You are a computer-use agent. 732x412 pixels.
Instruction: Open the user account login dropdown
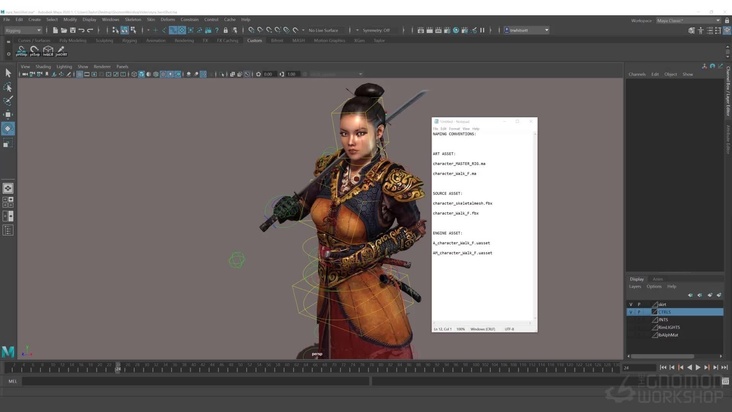tap(527, 30)
